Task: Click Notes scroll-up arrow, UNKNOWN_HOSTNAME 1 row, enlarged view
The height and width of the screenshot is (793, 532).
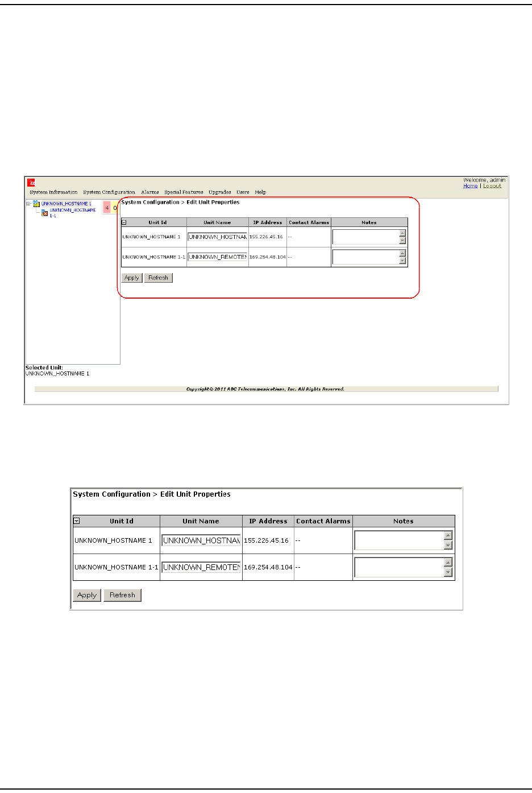Action: coord(448,535)
